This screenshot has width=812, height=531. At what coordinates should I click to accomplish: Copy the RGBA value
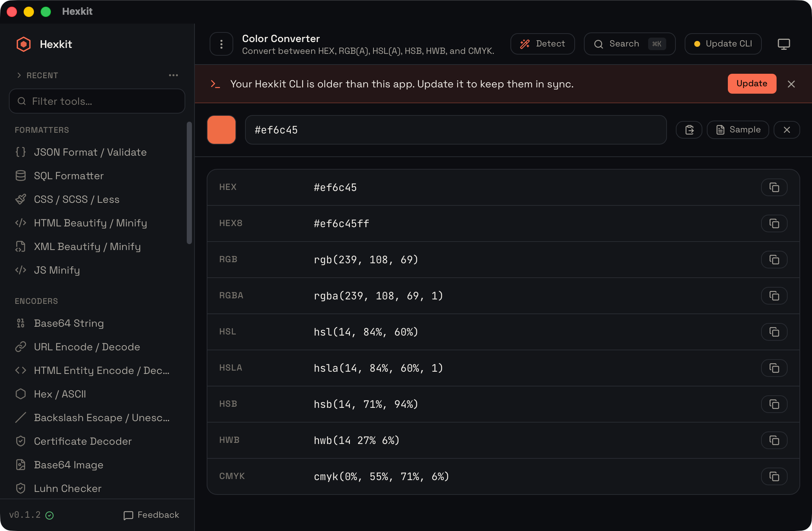pyautogui.click(x=774, y=296)
